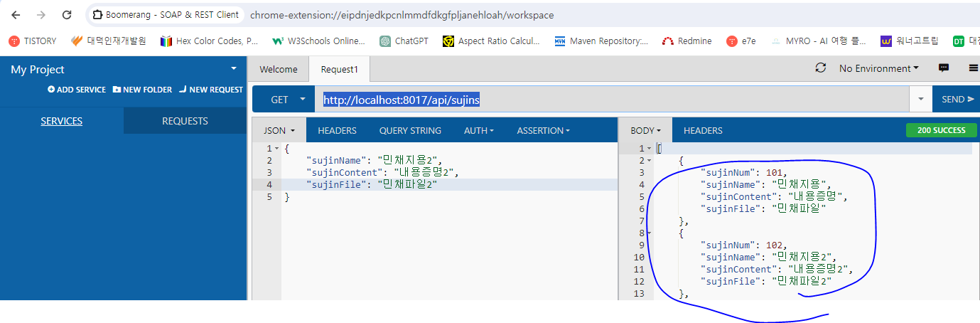Open the 대덕인재개발원 bookmark
980x323 pixels.
pos(109,41)
